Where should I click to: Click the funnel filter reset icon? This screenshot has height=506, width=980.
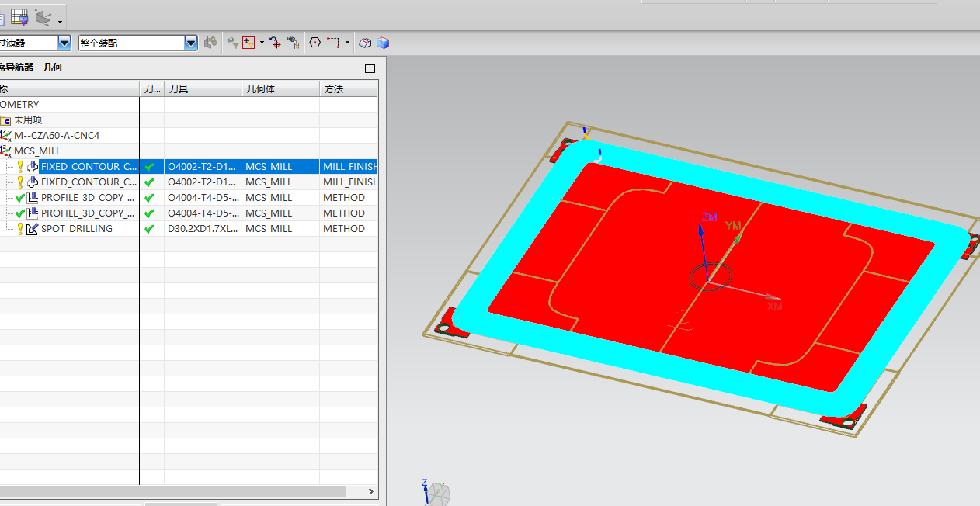[232, 43]
